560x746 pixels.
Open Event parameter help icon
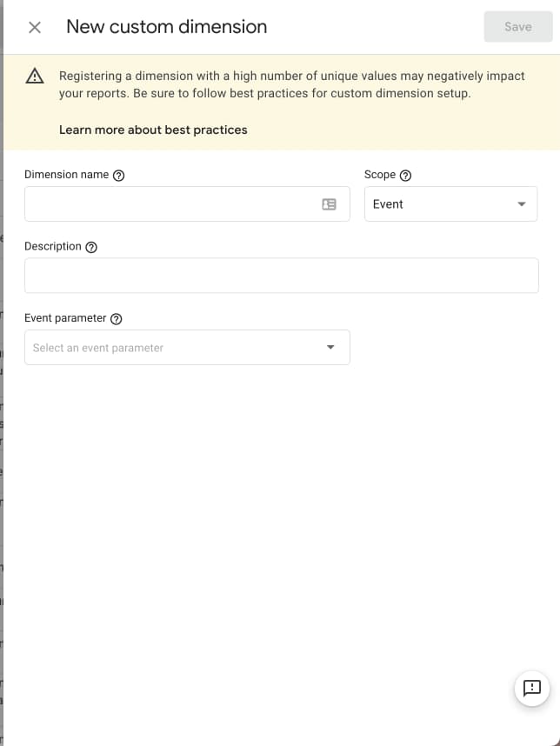(117, 319)
